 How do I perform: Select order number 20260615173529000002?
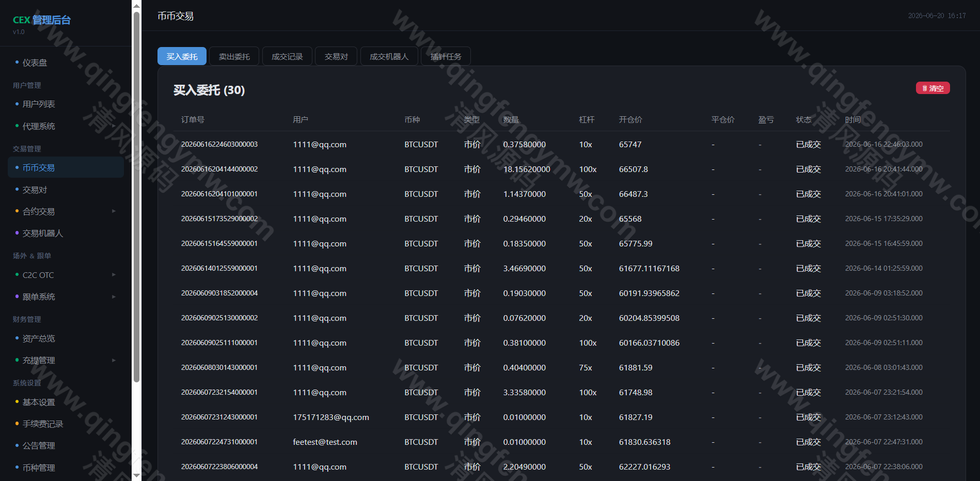coord(219,219)
